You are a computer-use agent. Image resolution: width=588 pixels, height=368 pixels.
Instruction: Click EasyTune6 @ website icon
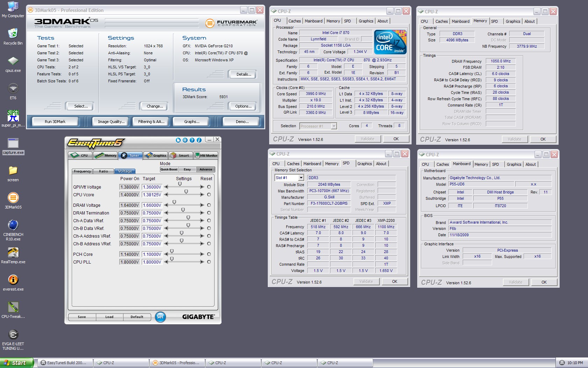tap(185, 140)
